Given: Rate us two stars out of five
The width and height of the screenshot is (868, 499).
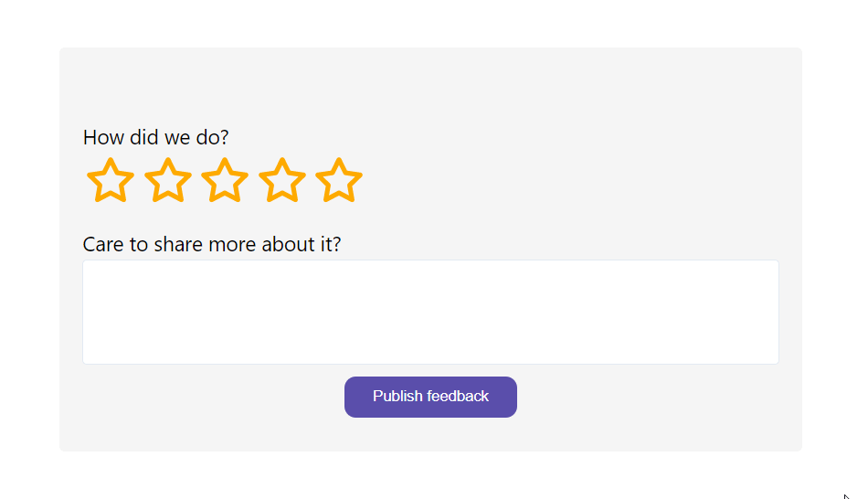Looking at the screenshot, I should tap(167, 180).
